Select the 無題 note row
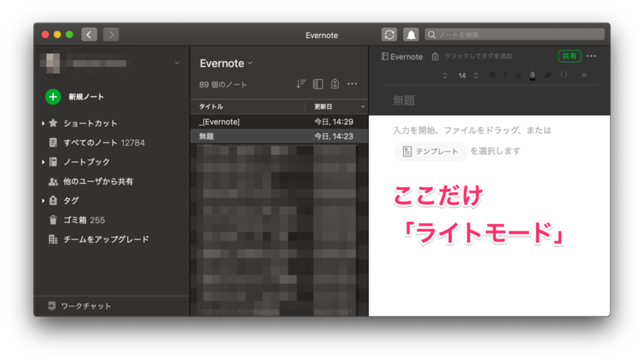Image resolution: width=644 pixels, height=361 pixels. tap(279, 136)
